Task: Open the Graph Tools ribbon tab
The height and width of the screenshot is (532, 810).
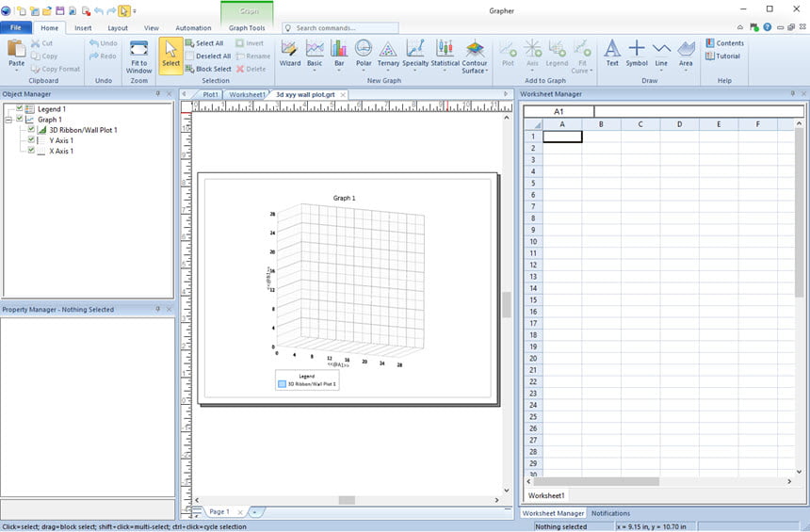Action: pos(247,28)
